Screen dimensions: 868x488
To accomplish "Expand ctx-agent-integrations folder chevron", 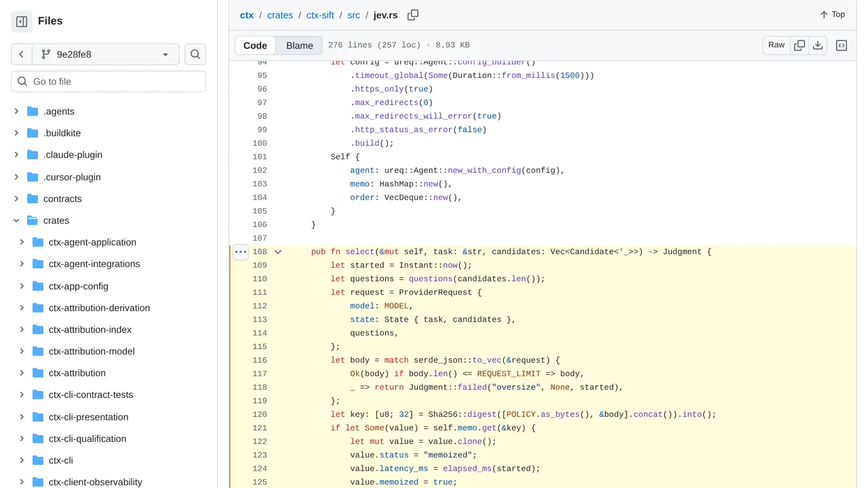I will click(22, 264).
